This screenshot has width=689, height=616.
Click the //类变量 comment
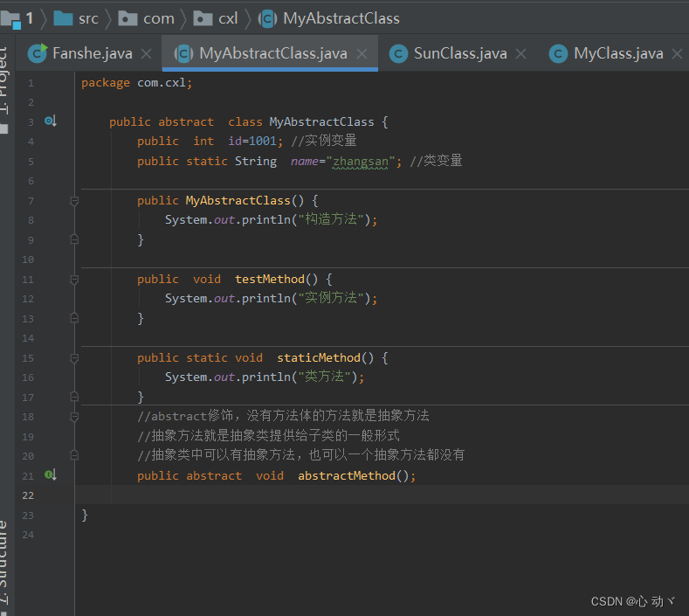point(436,161)
